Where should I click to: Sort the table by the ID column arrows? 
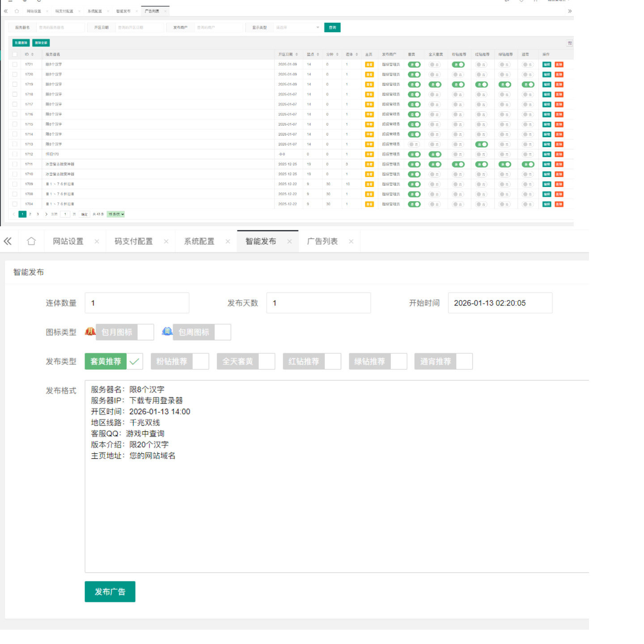pos(32,55)
